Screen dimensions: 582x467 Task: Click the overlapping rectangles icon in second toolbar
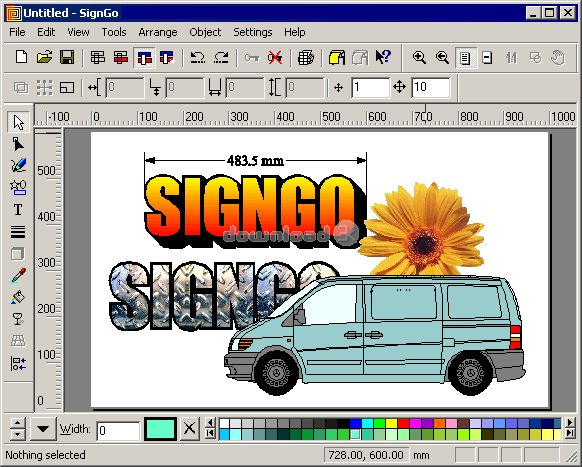coord(21,88)
